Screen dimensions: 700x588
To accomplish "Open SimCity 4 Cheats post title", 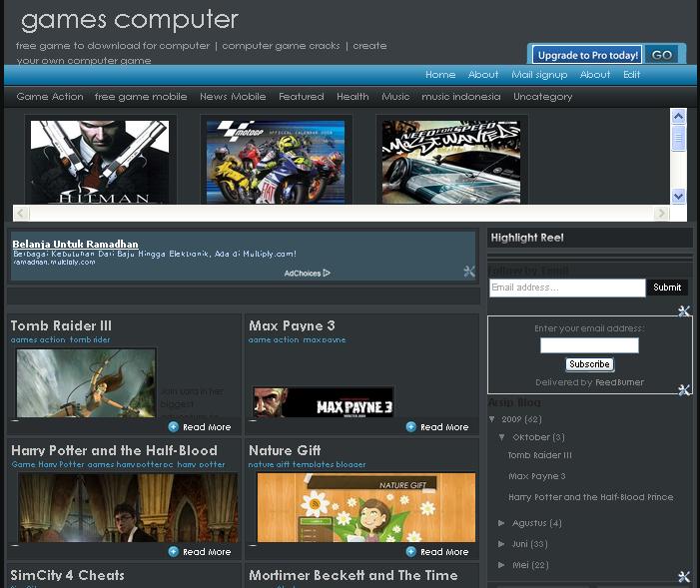I will [68, 575].
